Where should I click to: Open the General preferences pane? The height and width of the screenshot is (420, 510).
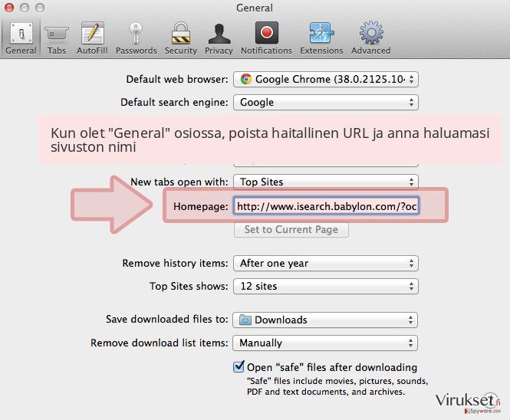pyautogui.click(x=21, y=38)
